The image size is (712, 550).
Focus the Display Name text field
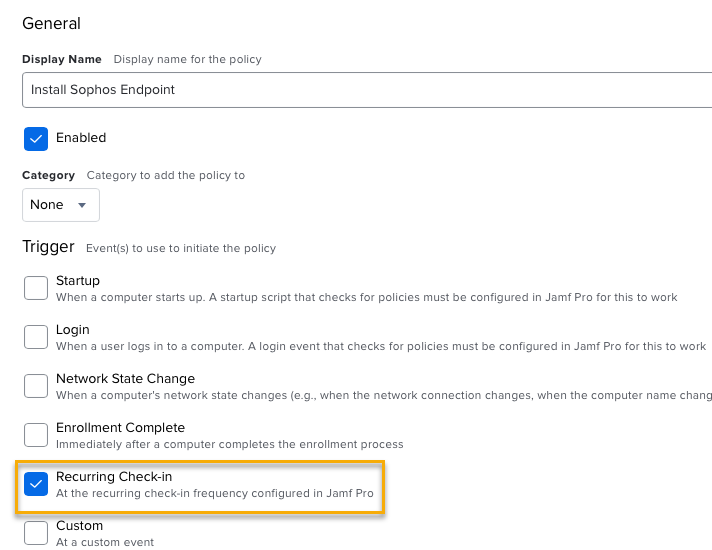(x=366, y=90)
